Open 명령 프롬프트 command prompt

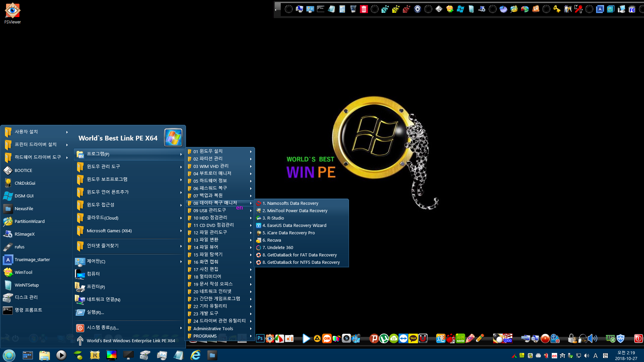36,310
